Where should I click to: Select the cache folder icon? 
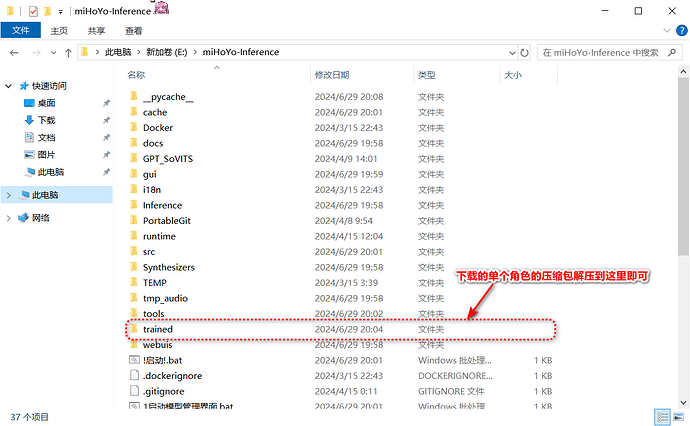point(134,112)
